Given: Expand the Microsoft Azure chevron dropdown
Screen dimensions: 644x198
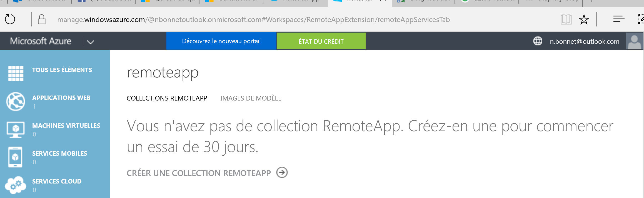Looking at the screenshot, I should [x=91, y=42].
